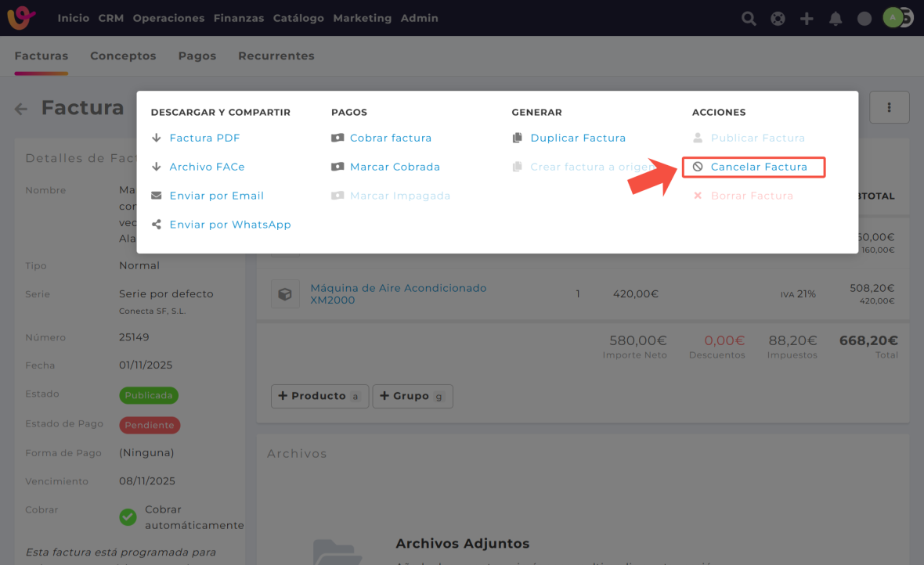Open the help lifebuoy icon
This screenshot has width=924, height=565.
(778, 18)
